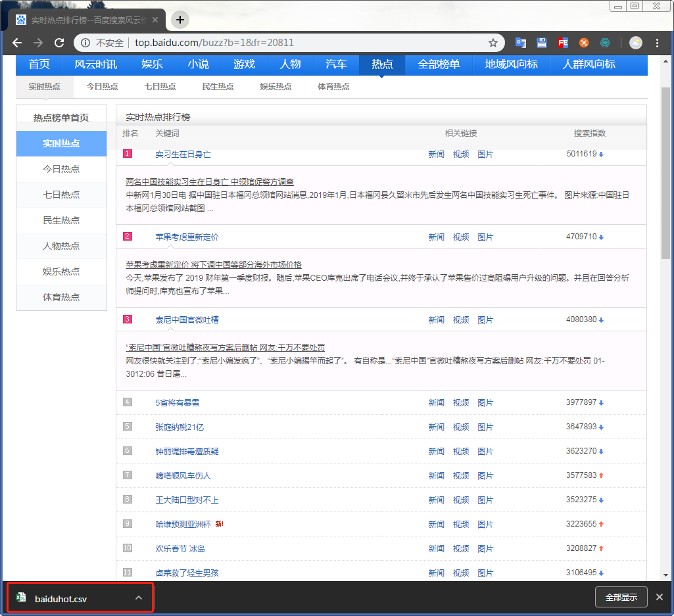The image size is (674, 616).
Task: Switch to 体育热点 sub-tab
Action: click(x=333, y=87)
